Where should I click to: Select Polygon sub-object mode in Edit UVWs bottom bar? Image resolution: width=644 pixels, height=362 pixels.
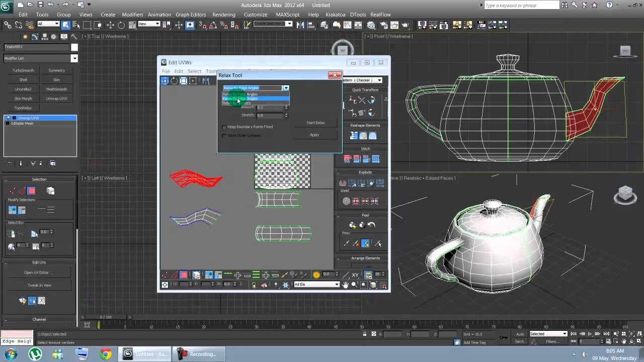click(x=184, y=275)
